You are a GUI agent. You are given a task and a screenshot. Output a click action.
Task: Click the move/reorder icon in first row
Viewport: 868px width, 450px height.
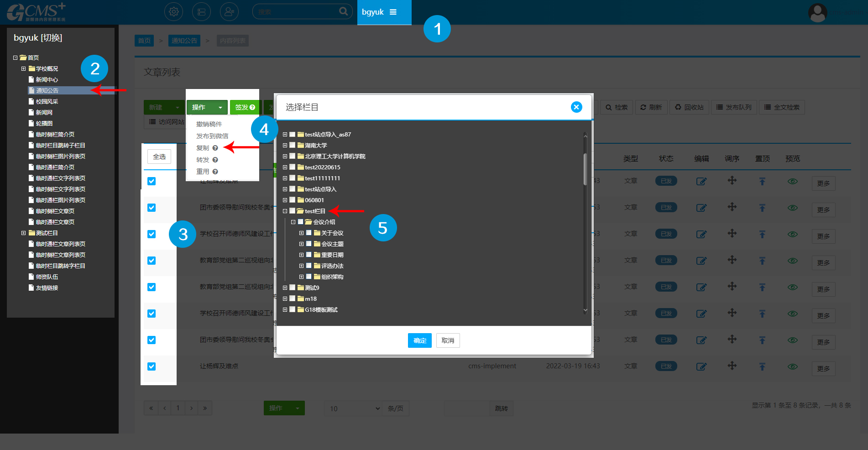[732, 181]
